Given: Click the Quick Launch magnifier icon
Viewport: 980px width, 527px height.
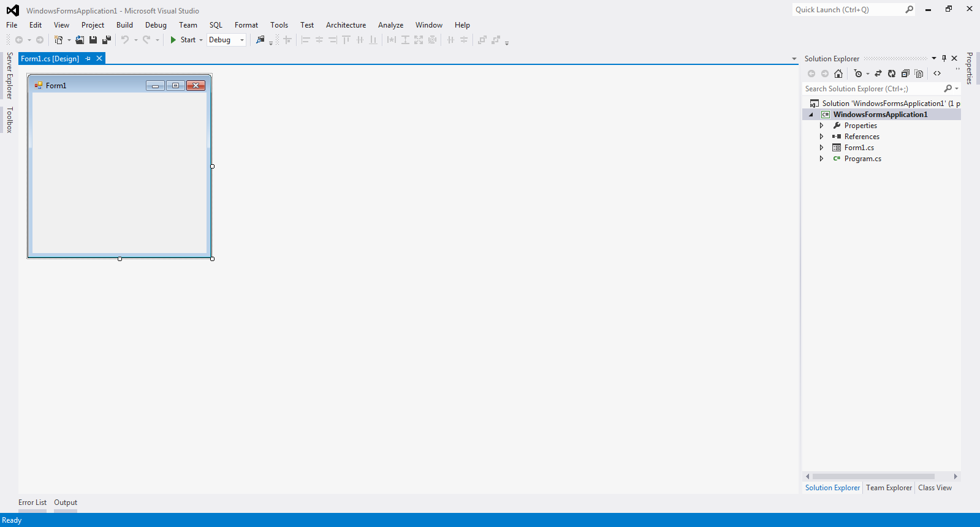Looking at the screenshot, I should [x=909, y=10].
